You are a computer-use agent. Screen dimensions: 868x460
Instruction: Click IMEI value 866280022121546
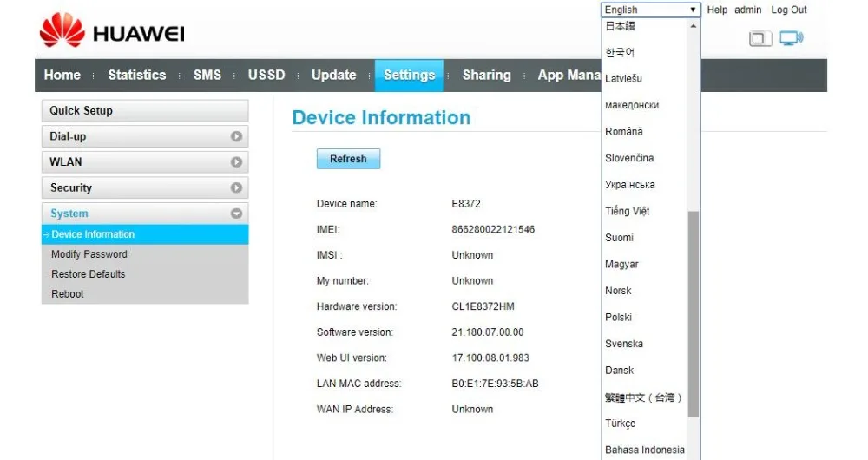[493, 229]
